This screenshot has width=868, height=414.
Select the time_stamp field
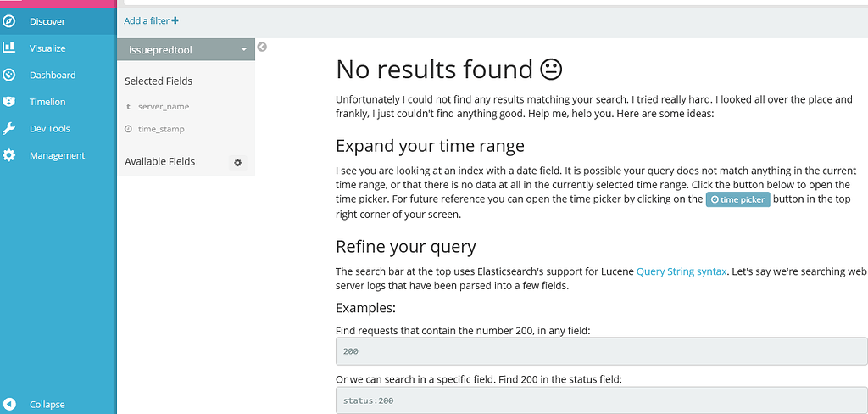(x=161, y=129)
